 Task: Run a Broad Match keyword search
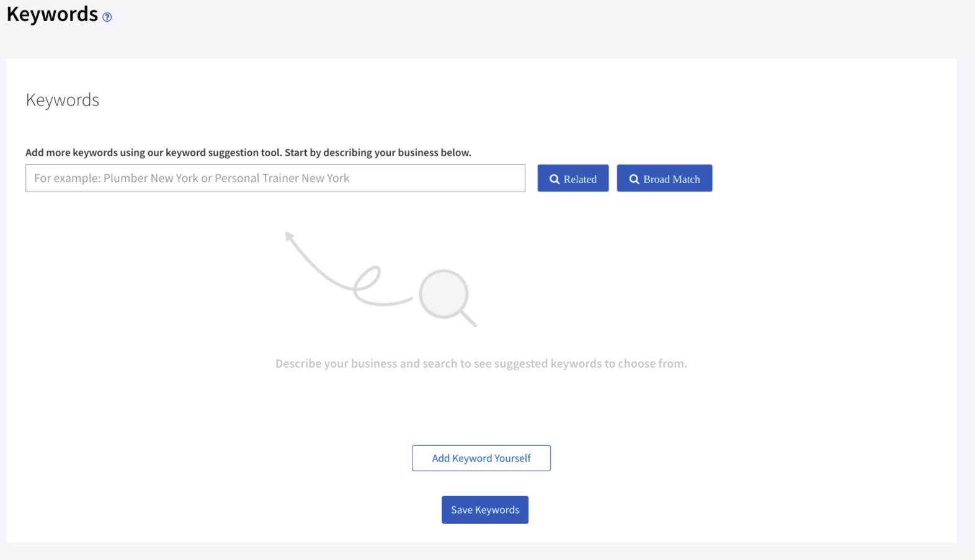tap(664, 179)
